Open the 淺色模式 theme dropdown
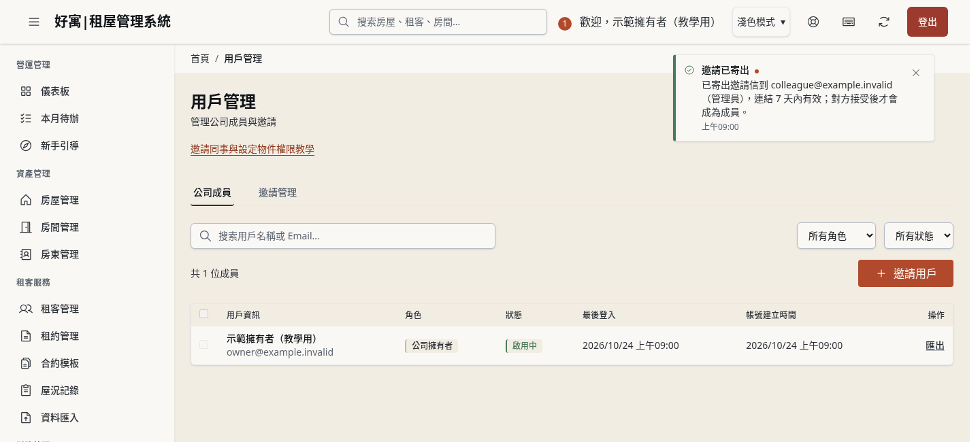The image size is (980, 442). (x=761, y=22)
